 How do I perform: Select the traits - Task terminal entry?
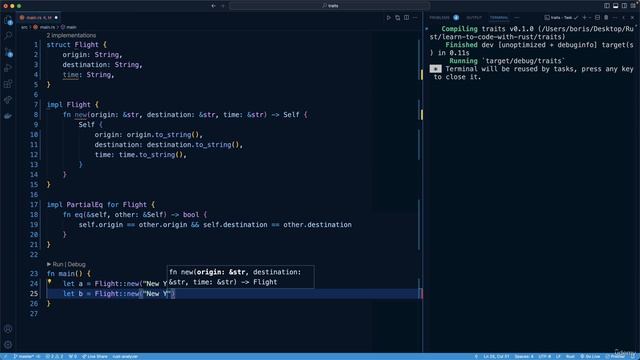click(561, 18)
